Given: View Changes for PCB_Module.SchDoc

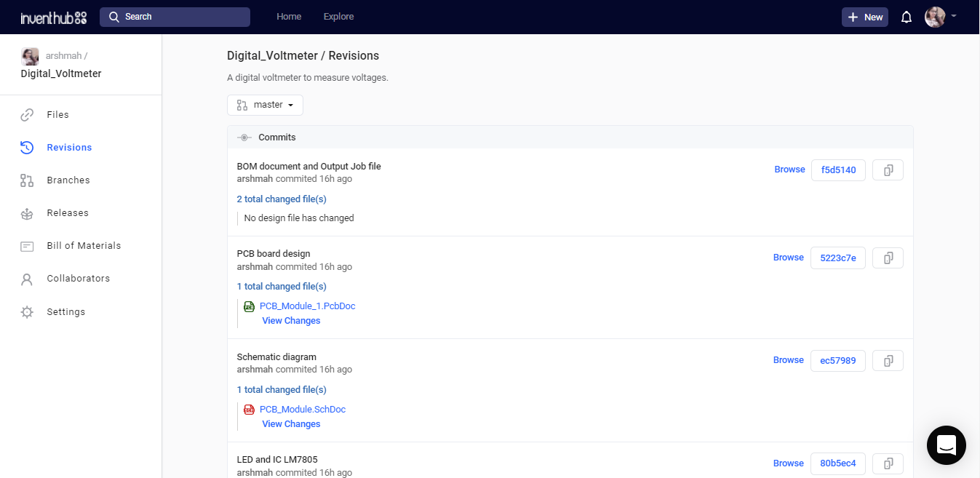Looking at the screenshot, I should tap(291, 424).
